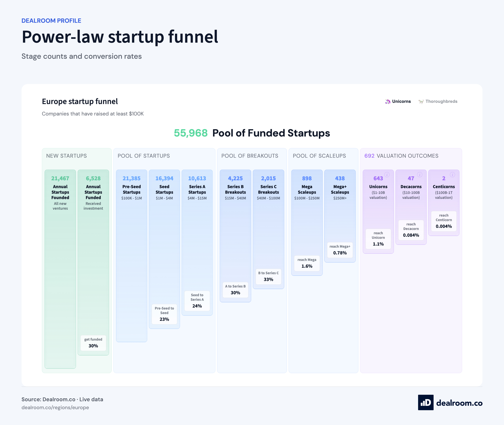Click the unicorn emoji icon in legend

pos(387,101)
